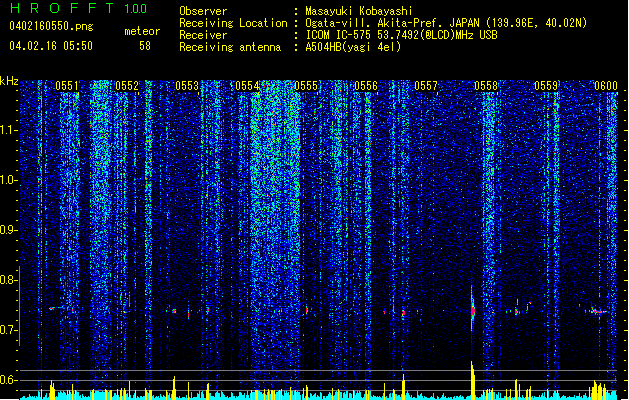
Task: Click the 0557 time marker
Action: point(426,86)
